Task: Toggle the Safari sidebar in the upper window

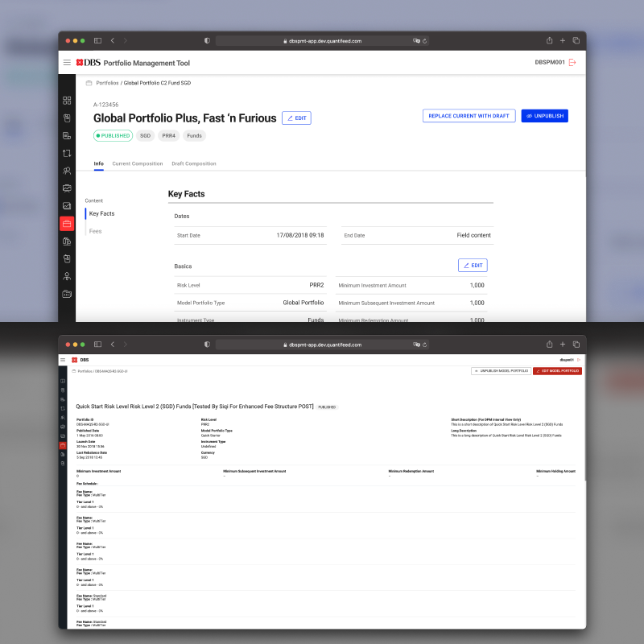Action: [97, 40]
